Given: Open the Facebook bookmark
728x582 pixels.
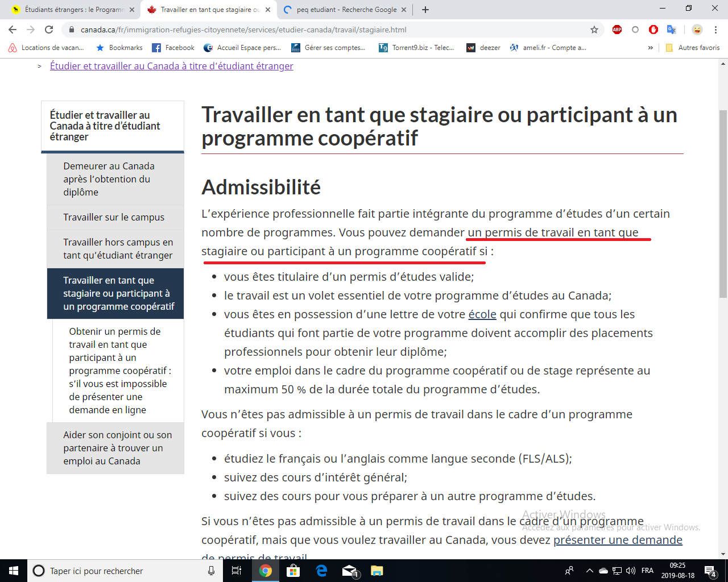Looking at the screenshot, I should click(x=173, y=48).
